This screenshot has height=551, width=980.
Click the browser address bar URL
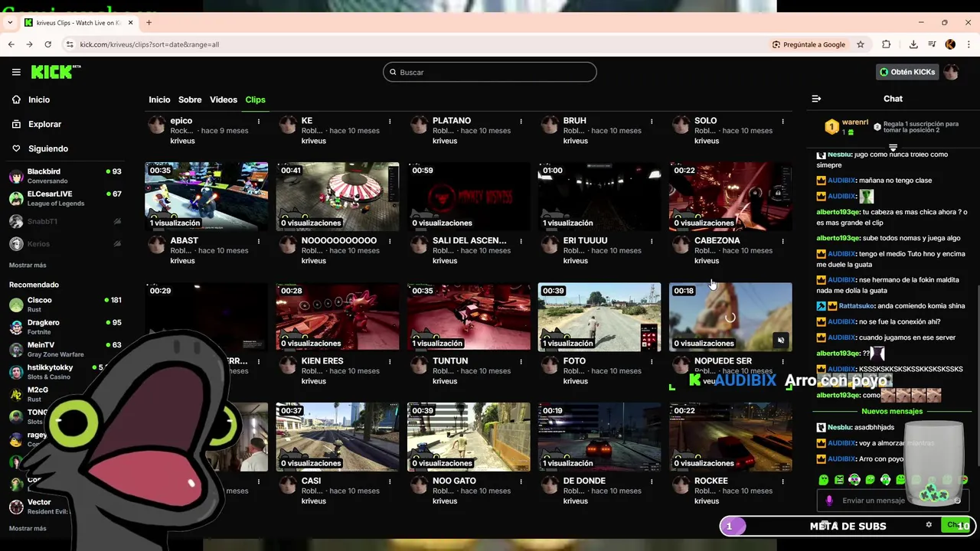click(x=149, y=44)
